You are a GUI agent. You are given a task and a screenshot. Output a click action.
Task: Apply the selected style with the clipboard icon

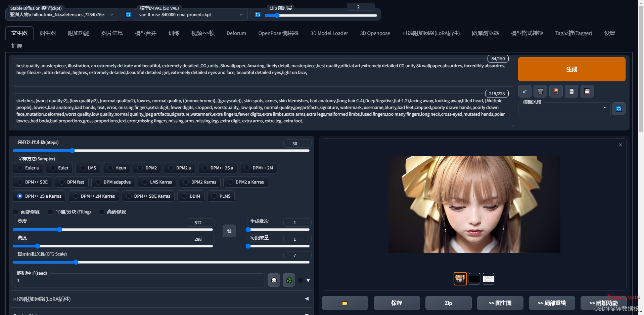coord(571,91)
